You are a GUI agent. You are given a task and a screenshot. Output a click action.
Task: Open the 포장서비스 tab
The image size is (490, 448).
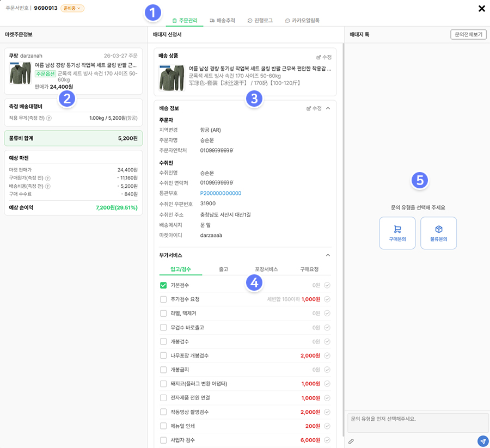266,269
